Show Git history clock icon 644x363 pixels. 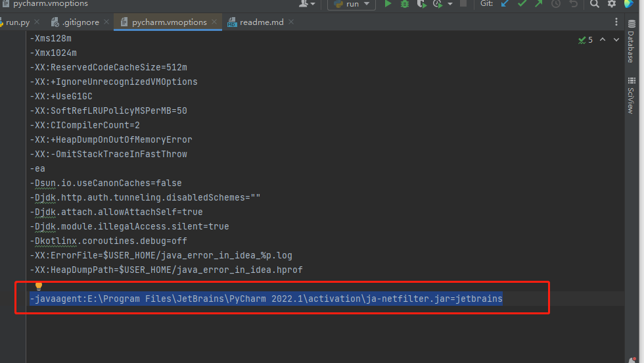pyautogui.click(x=556, y=4)
